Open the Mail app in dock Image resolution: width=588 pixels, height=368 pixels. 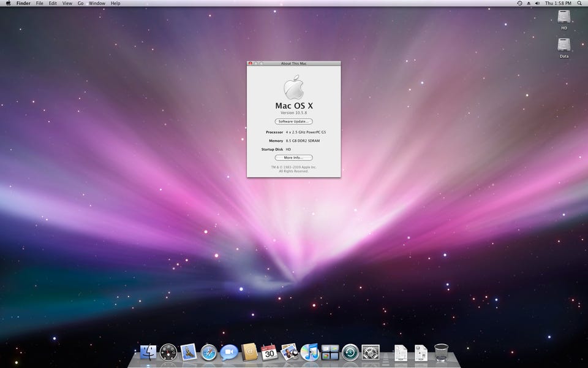tap(188, 352)
